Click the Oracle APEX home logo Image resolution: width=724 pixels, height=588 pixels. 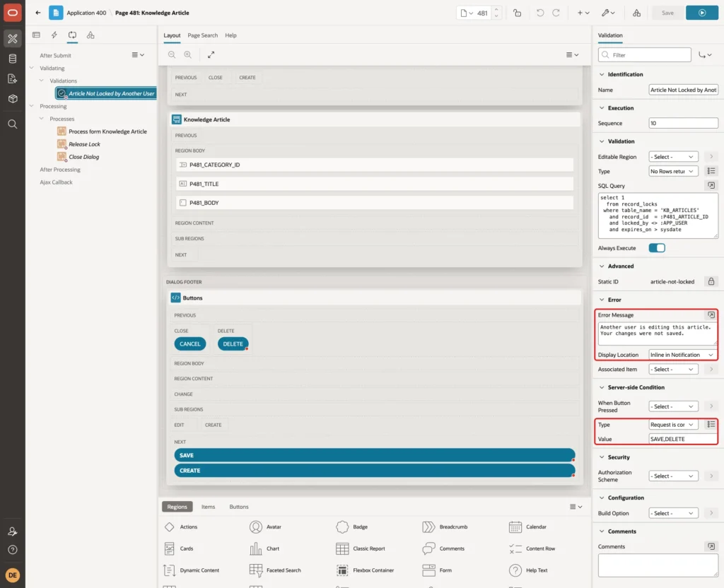[13, 13]
